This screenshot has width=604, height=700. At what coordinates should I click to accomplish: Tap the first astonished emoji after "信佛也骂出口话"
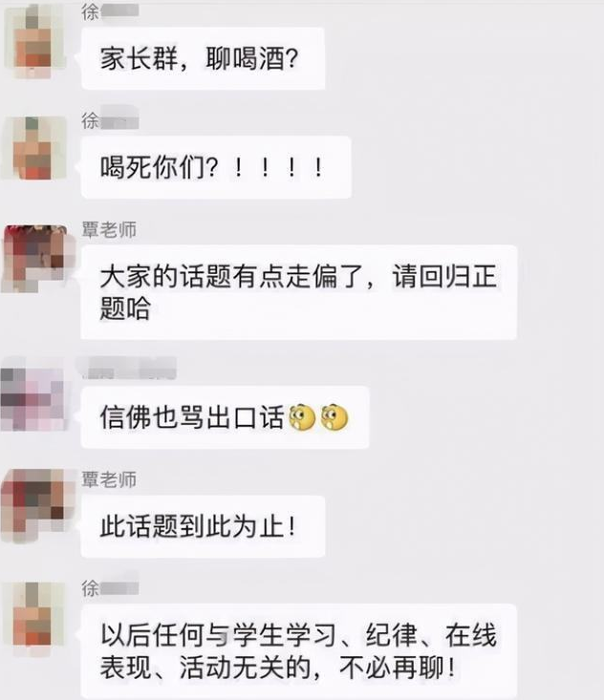click(302, 418)
